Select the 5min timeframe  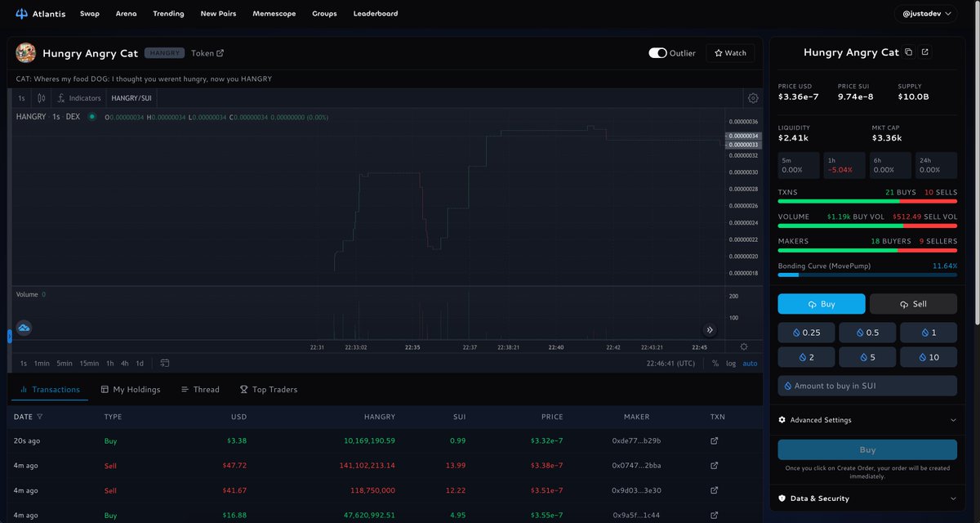(65, 364)
